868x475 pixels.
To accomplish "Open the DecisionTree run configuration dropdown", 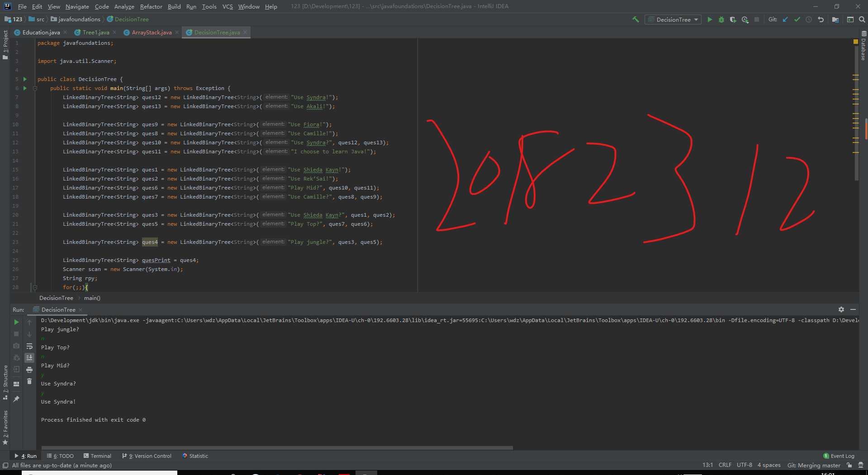I will click(673, 19).
